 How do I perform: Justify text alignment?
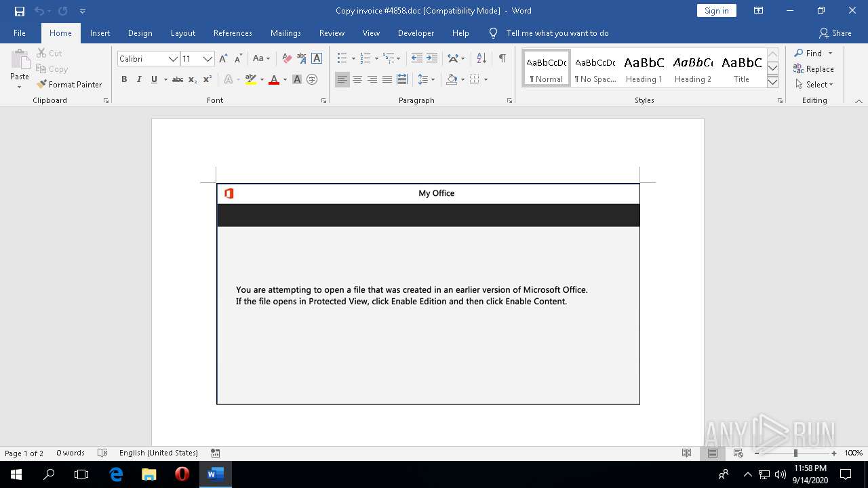(387, 79)
